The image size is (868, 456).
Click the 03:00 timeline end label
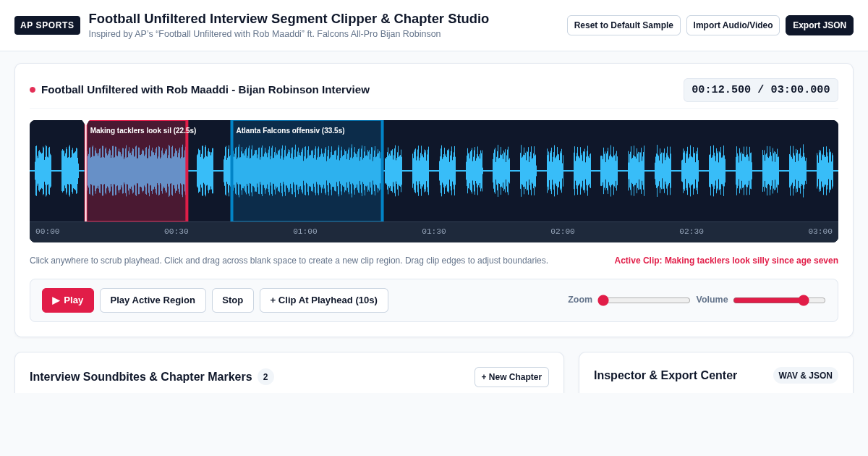820,232
